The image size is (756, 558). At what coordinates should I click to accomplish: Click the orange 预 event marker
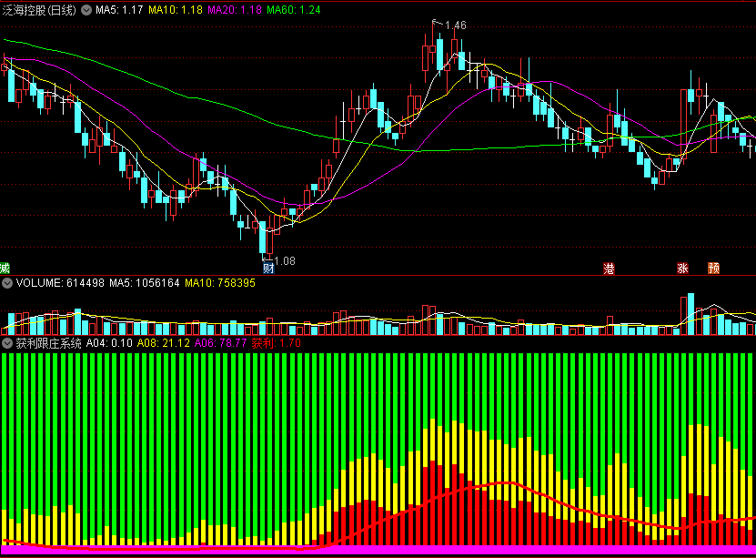713,269
